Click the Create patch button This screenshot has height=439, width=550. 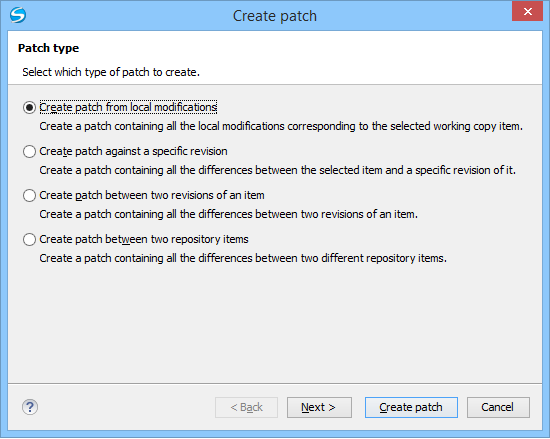coord(411,407)
